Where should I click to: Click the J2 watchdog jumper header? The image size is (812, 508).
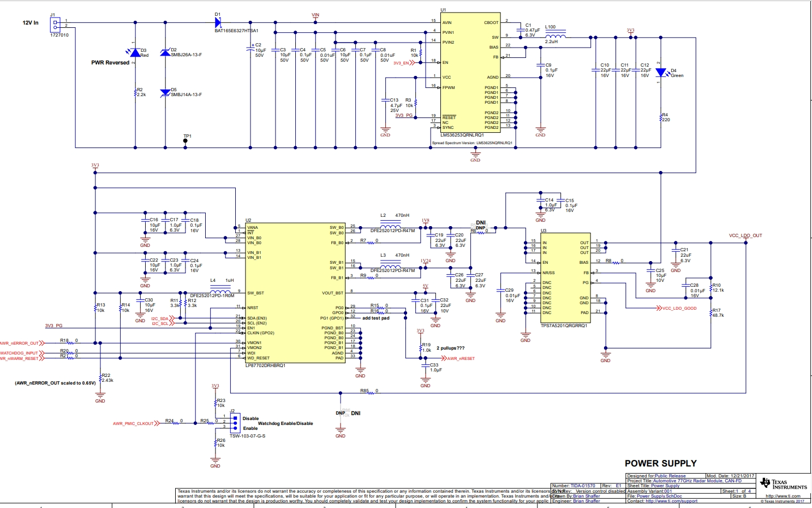pyautogui.click(x=235, y=422)
